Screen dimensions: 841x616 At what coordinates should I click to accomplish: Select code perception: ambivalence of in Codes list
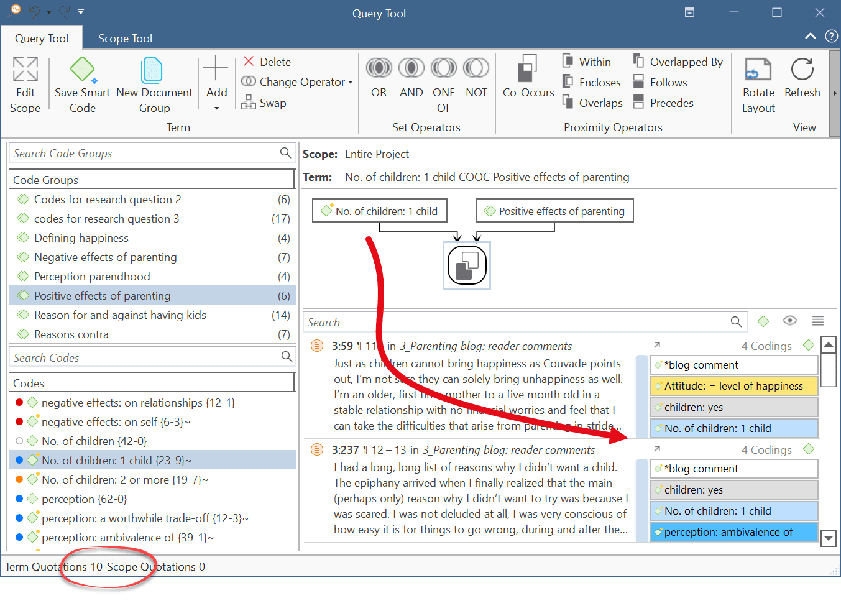point(152,537)
